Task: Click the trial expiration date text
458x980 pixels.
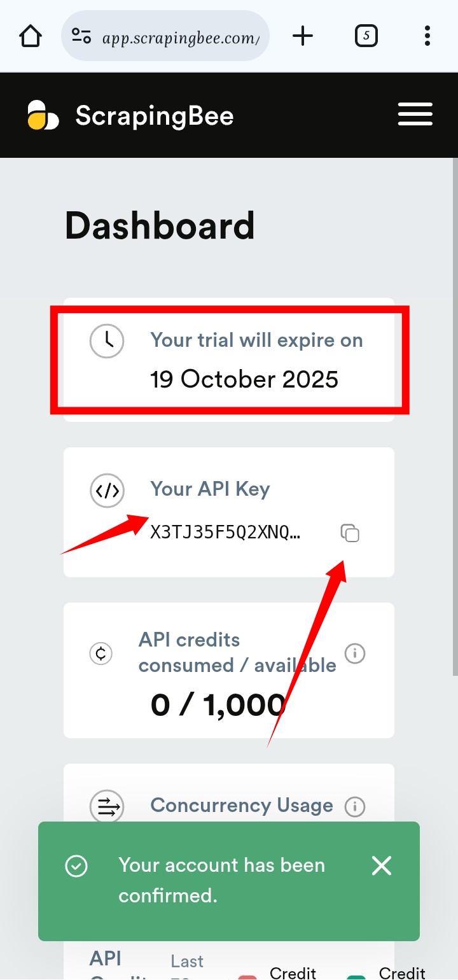Action: pos(244,379)
